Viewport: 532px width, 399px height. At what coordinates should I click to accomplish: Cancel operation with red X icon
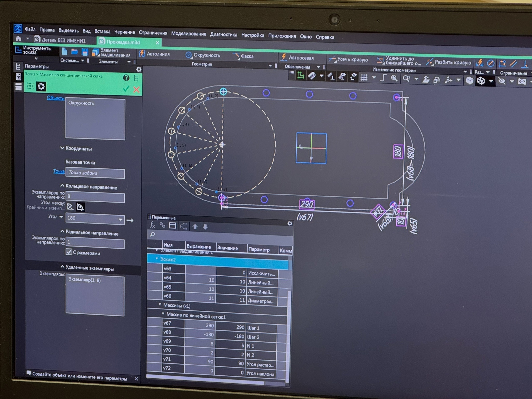pos(136,90)
